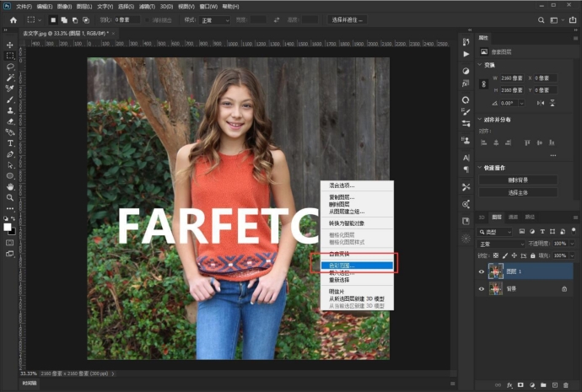Open opacity 100% dropdown arrow
Viewport: 582px width, 392px height.
coord(572,244)
